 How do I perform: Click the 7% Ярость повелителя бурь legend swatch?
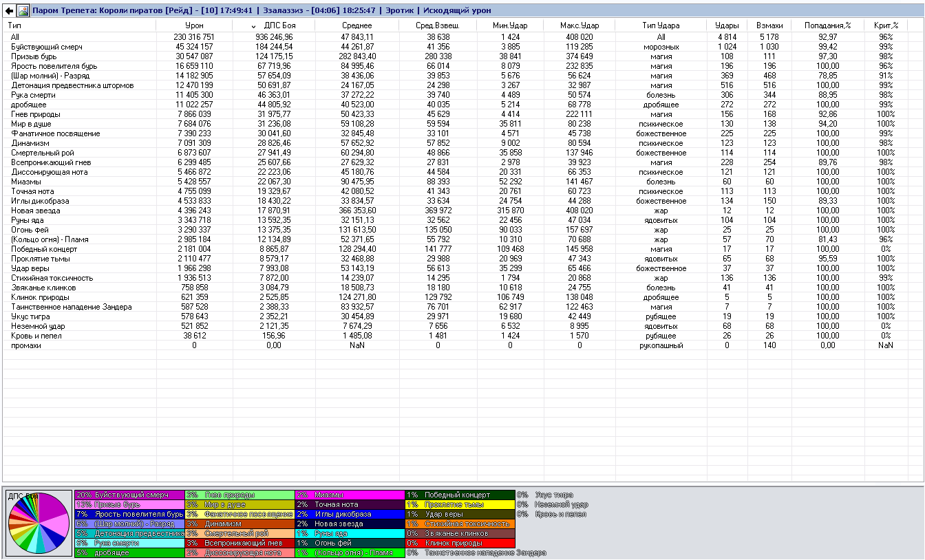click(x=129, y=514)
